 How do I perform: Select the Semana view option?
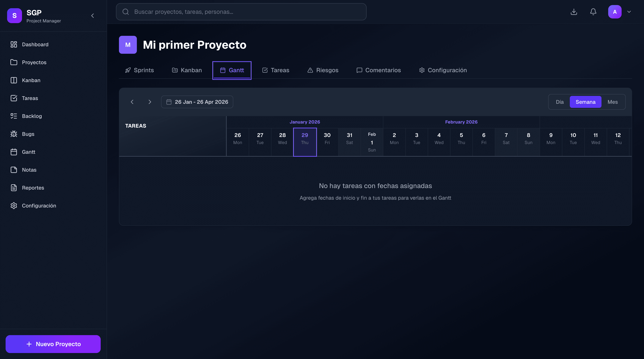585,102
